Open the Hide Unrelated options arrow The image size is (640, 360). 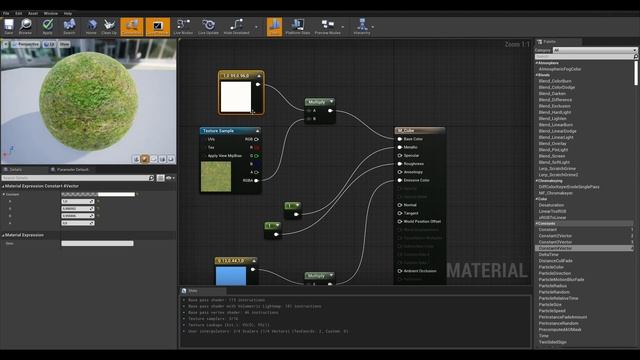pyautogui.click(x=256, y=27)
